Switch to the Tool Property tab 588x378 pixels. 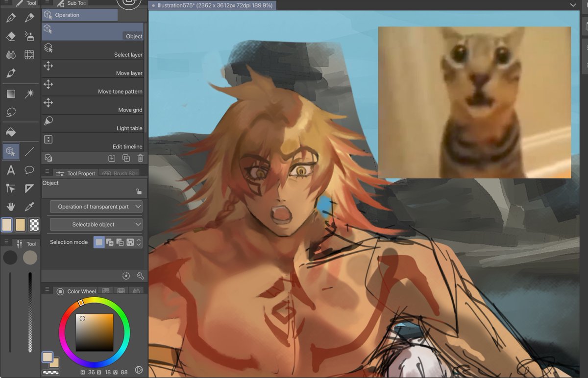click(x=76, y=173)
